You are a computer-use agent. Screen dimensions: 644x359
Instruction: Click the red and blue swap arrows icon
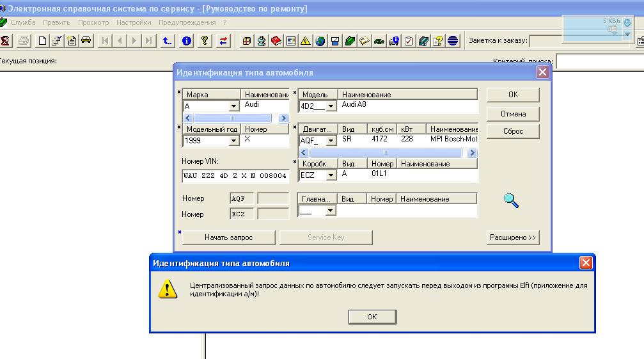click(223, 41)
